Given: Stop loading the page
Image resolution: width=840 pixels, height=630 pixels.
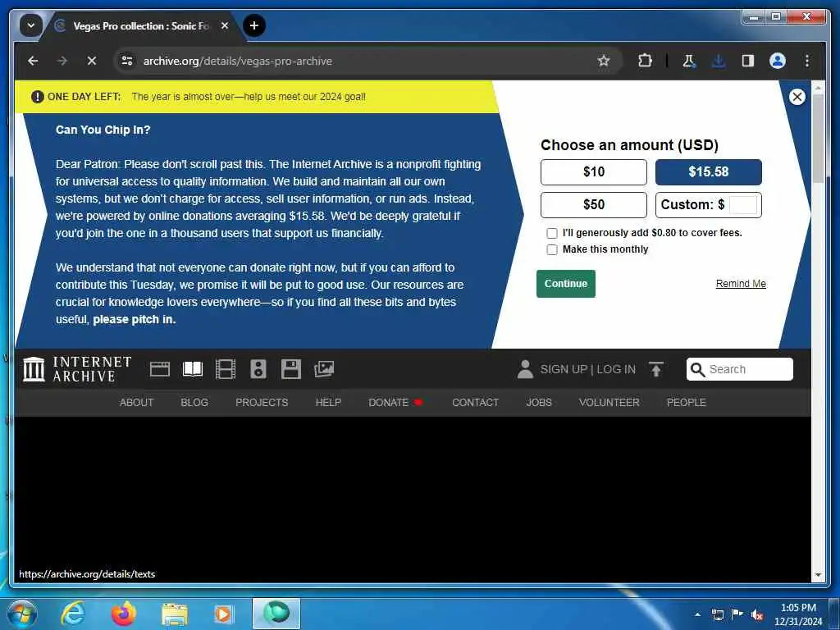Looking at the screenshot, I should [x=92, y=61].
